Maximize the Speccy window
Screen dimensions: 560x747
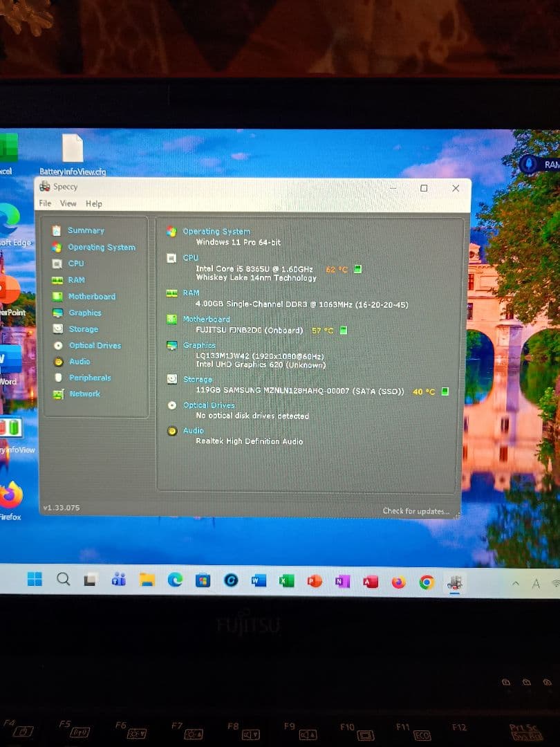click(x=424, y=188)
